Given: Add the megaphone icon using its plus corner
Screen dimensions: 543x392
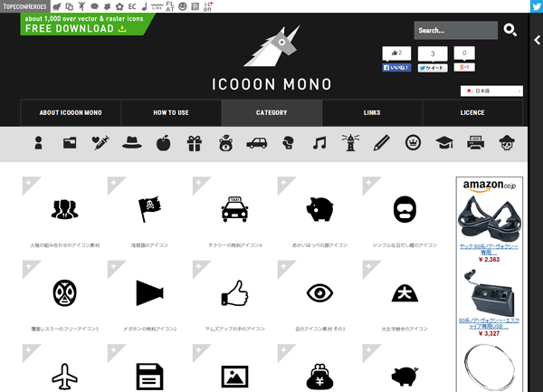Looking at the screenshot, I should pos(114,267).
